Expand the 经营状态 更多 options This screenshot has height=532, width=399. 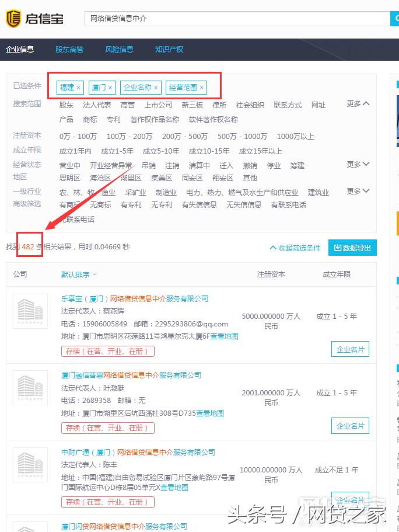358,164
